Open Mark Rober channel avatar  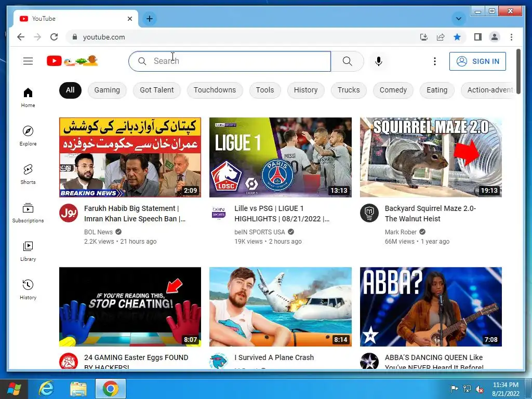click(x=369, y=213)
